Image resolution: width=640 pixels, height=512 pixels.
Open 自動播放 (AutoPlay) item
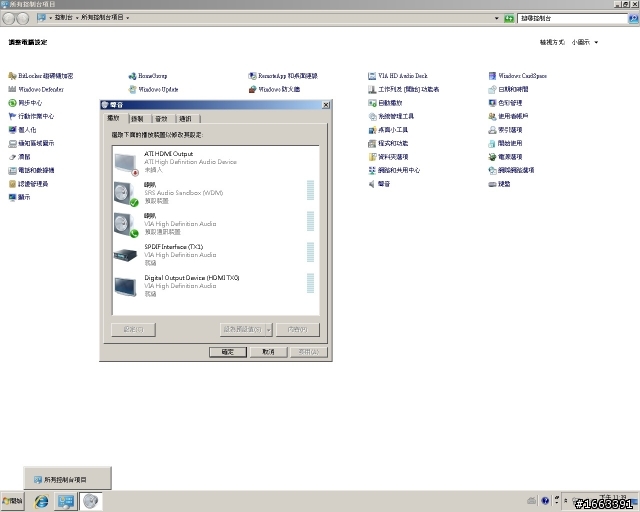(x=385, y=103)
